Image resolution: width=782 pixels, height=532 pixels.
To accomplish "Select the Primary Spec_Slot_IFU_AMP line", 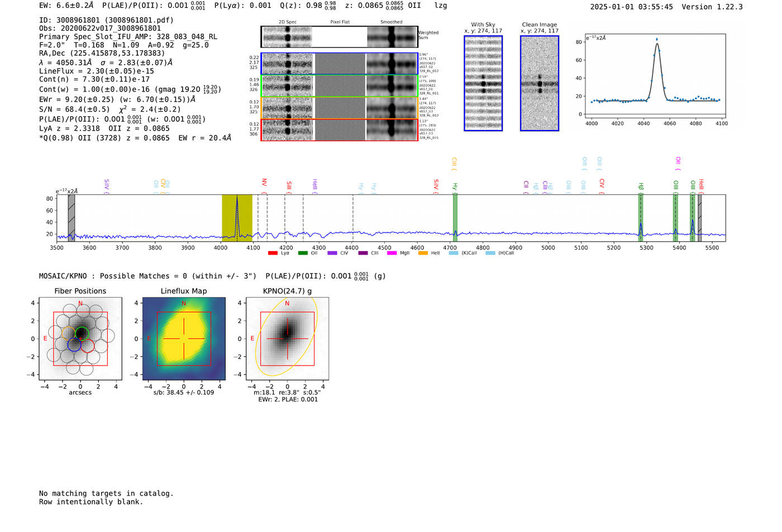I will pyautogui.click(x=128, y=37).
